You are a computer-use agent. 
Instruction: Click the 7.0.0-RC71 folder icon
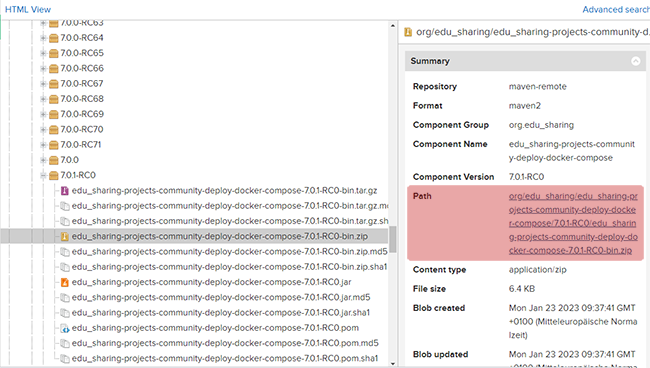coord(53,145)
